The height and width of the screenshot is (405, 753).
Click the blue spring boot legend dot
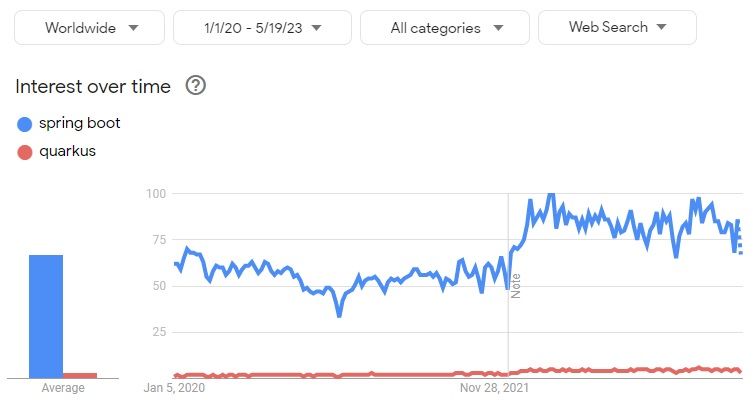(24, 124)
